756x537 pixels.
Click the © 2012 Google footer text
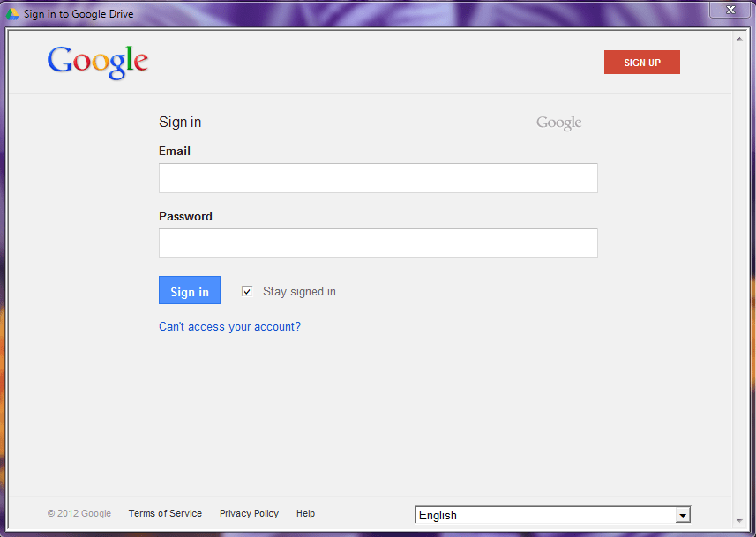79,513
